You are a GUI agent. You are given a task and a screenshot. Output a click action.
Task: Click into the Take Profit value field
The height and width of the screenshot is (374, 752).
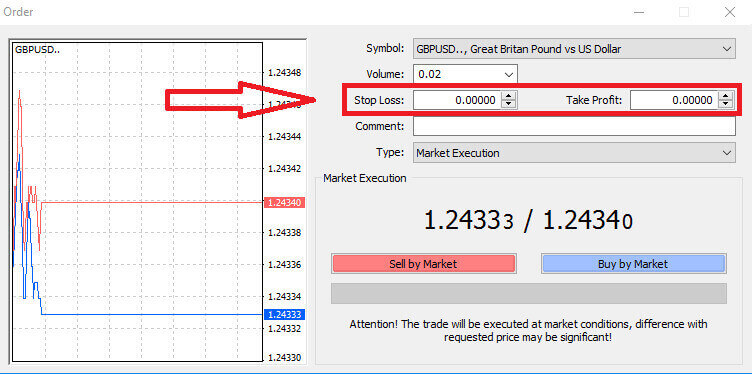click(674, 100)
